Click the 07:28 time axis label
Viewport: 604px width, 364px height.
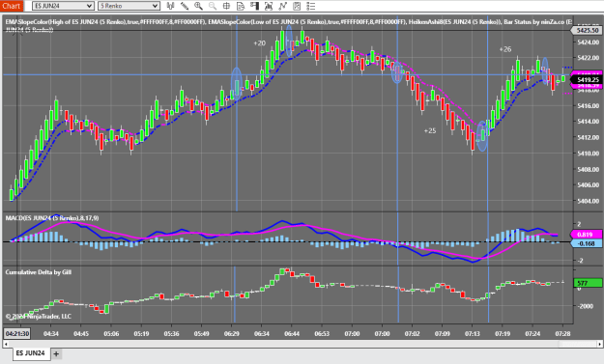click(562, 334)
